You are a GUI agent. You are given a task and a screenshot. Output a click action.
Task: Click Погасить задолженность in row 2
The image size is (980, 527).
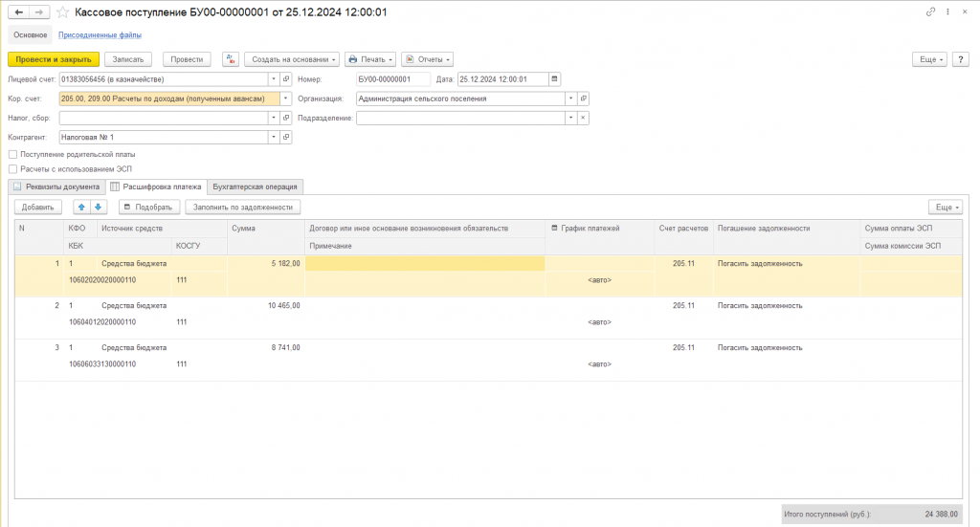point(759,306)
